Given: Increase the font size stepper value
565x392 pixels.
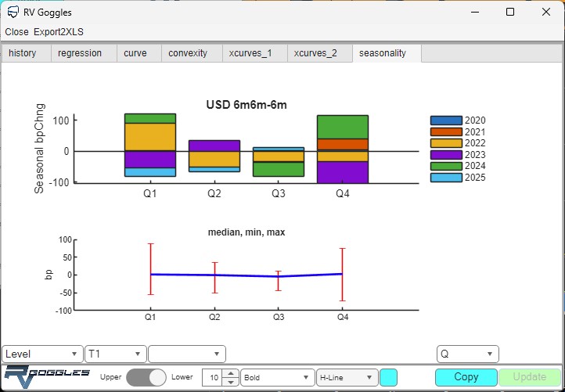Looking at the screenshot, I should click(230, 373).
